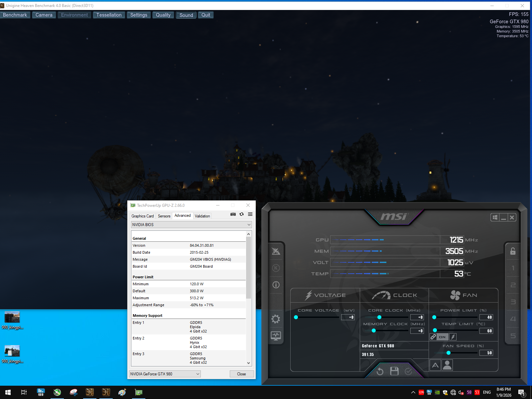Click the Core Clock offset field

point(417,317)
